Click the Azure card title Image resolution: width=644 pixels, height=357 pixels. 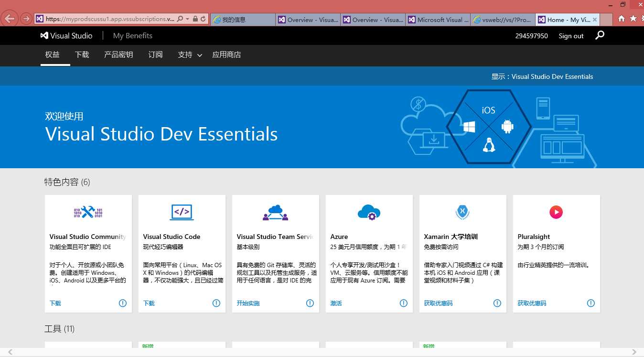tap(339, 237)
